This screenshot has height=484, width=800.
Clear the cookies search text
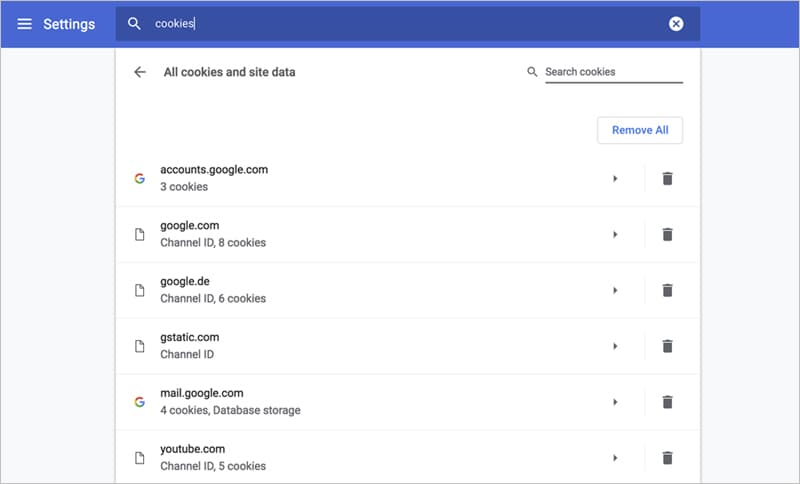[x=676, y=24]
